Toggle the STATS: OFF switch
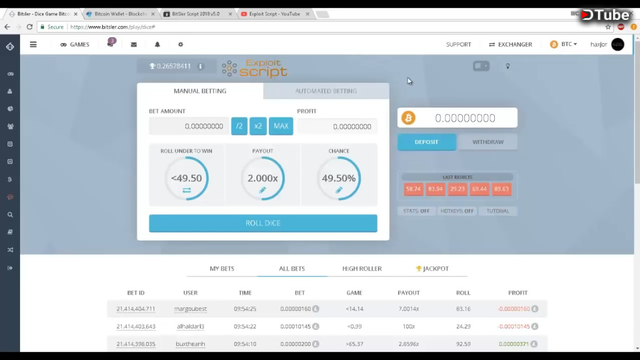 [x=416, y=211]
